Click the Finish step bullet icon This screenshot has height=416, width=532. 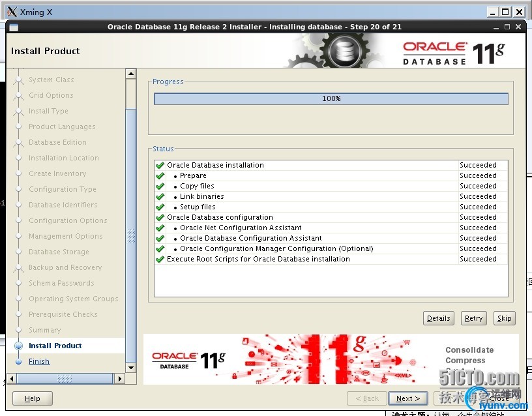pos(19,362)
